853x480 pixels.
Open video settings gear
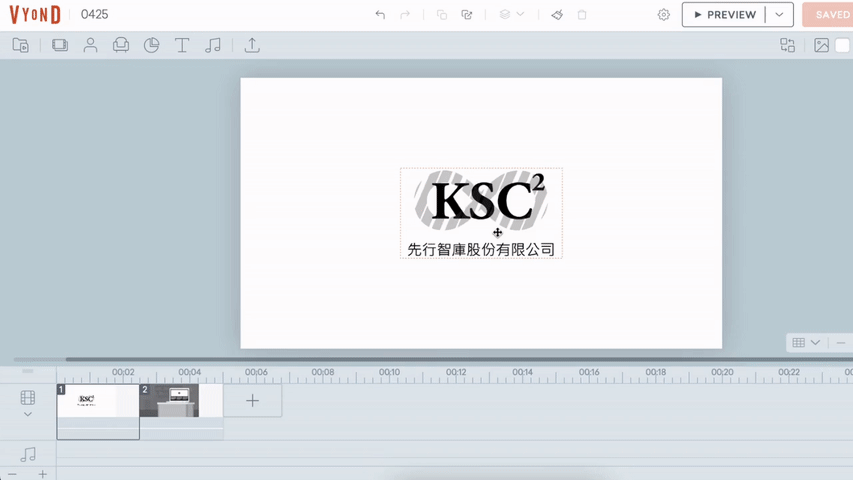pyautogui.click(x=664, y=15)
